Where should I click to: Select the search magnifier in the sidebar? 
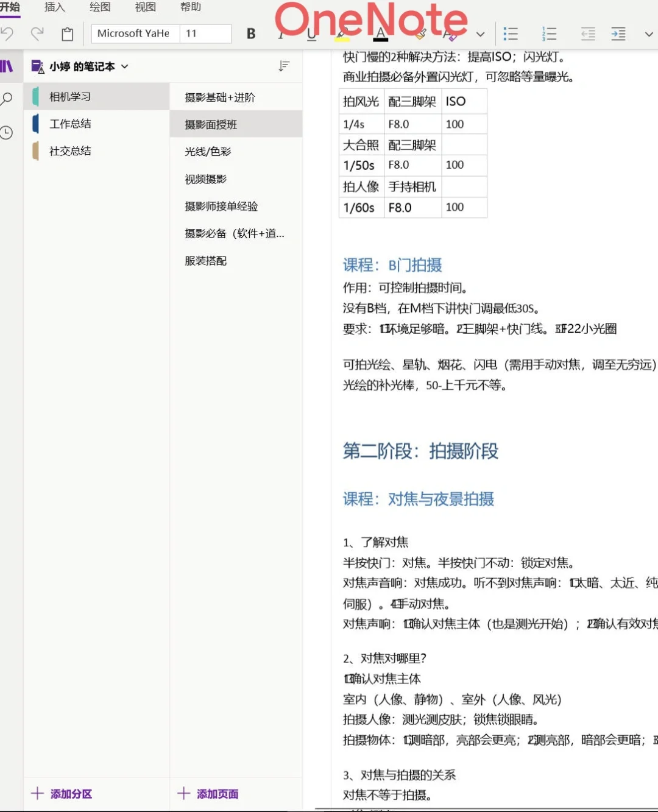click(7, 98)
